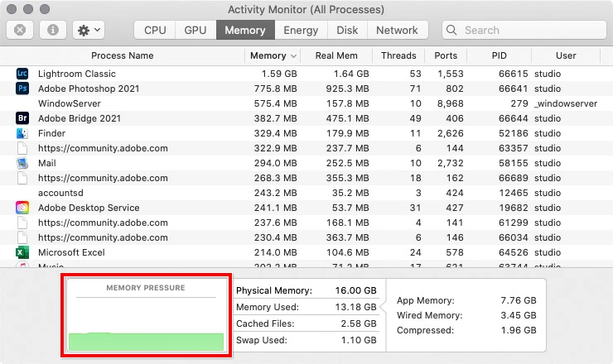Click the 1.59 GB memory value
Image resolution: width=613 pixels, height=364 pixels.
279,74
